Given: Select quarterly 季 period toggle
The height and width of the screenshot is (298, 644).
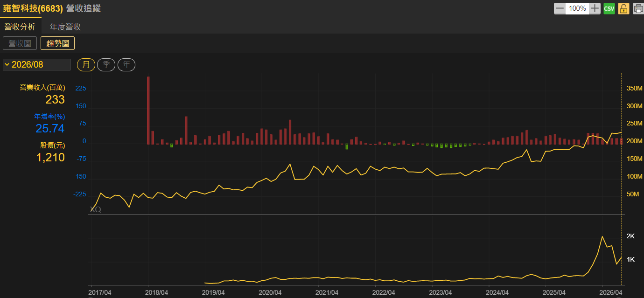Looking at the screenshot, I should point(106,65).
